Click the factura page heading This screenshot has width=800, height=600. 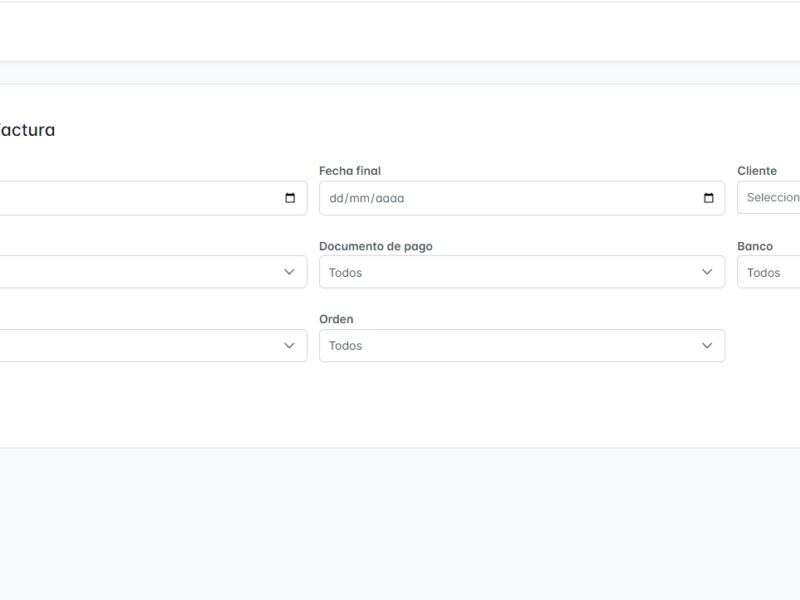(x=28, y=130)
